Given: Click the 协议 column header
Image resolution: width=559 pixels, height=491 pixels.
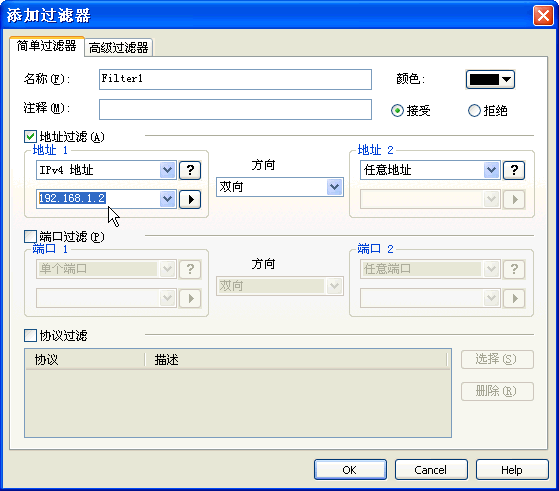Looking at the screenshot, I should point(85,359).
